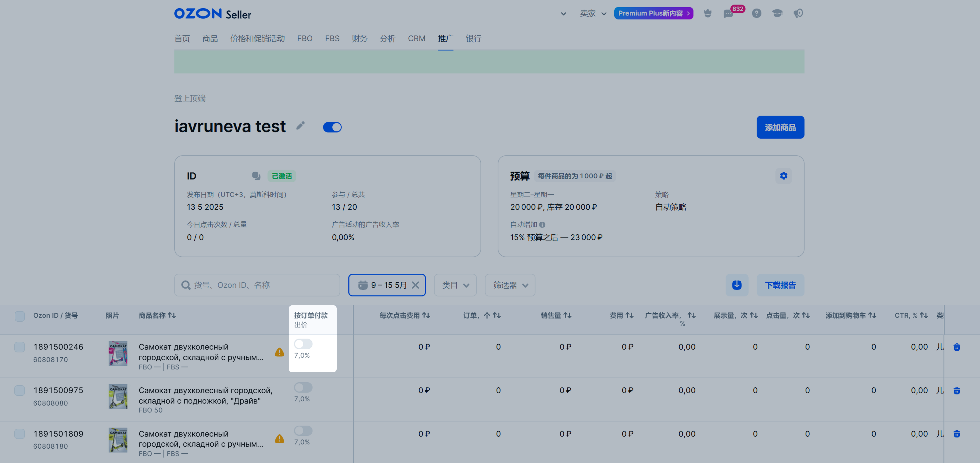The image size is (980, 463).
Task: Sort by 广告收入率 column
Action: pyautogui.click(x=692, y=315)
